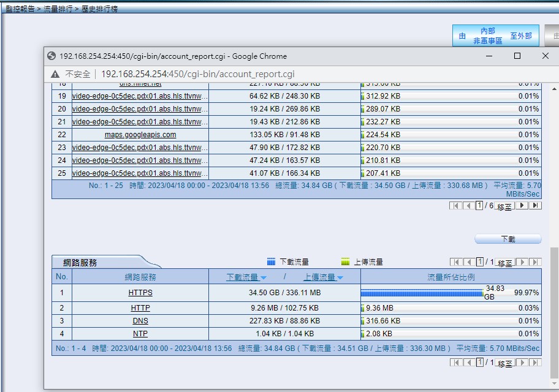Open the maps.googleapis.com link
The width and height of the screenshot is (559, 392).
[x=140, y=135]
